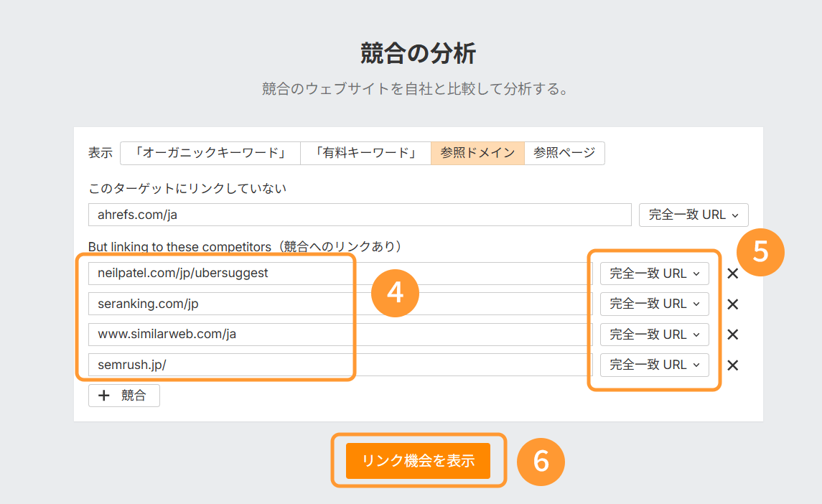Click the orange number 5 badge

[x=760, y=252]
